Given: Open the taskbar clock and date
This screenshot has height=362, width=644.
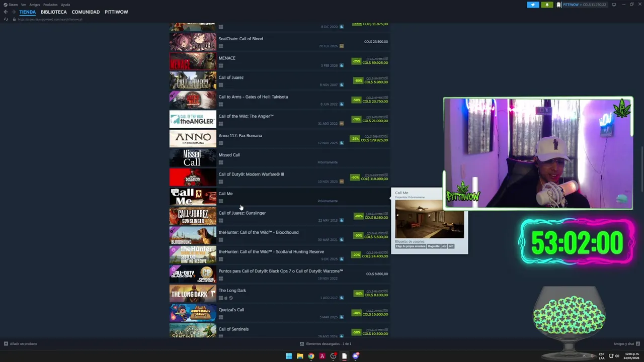Looking at the screenshot, I should tap(631, 356).
